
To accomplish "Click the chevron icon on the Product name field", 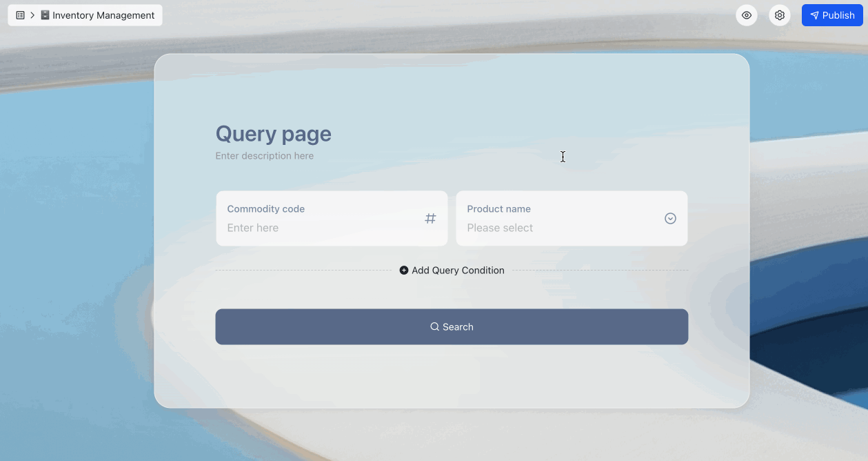I will tap(669, 218).
